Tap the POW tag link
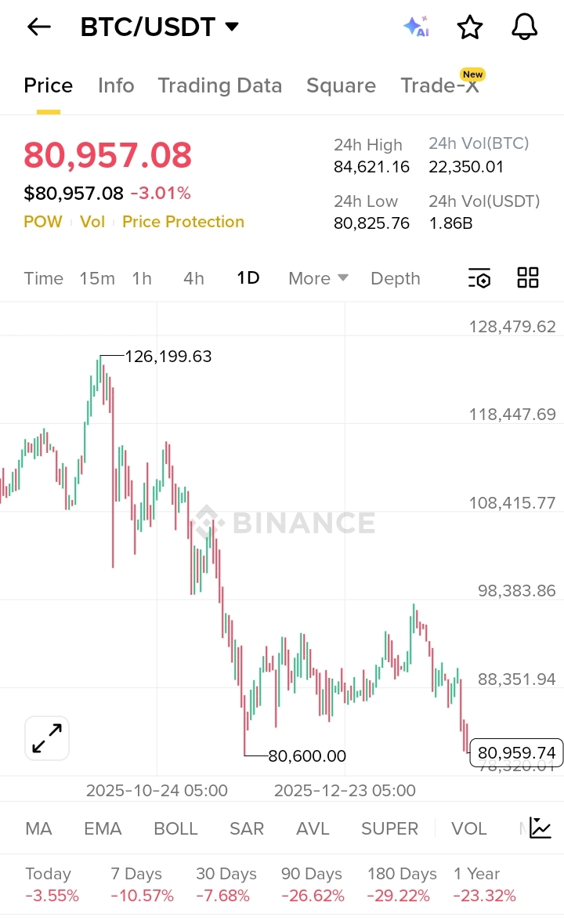The image size is (564, 924). 43,222
